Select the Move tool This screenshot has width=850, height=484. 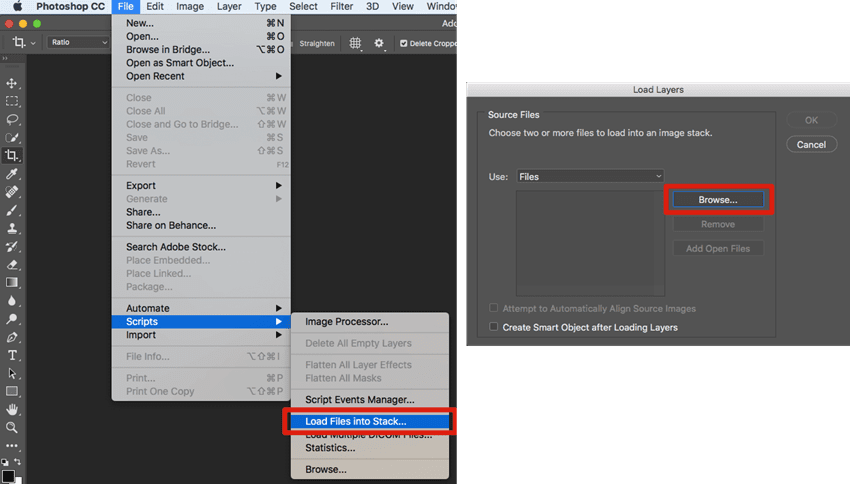11,83
